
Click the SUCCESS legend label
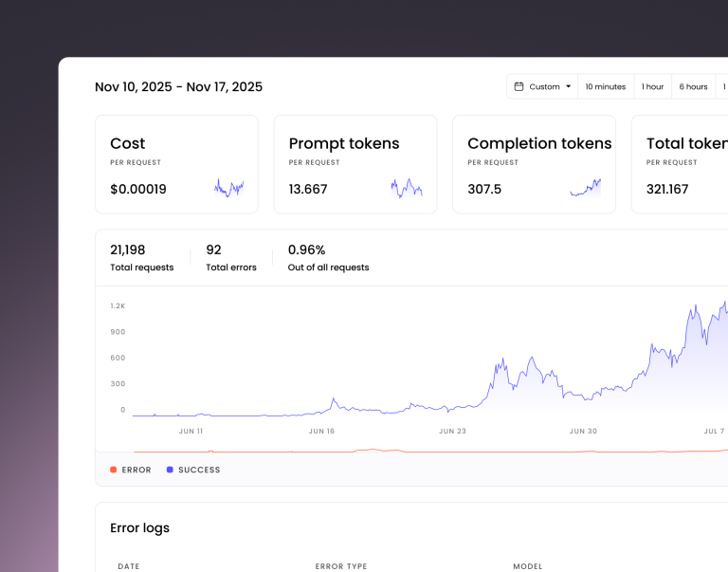click(x=199, y=470)
